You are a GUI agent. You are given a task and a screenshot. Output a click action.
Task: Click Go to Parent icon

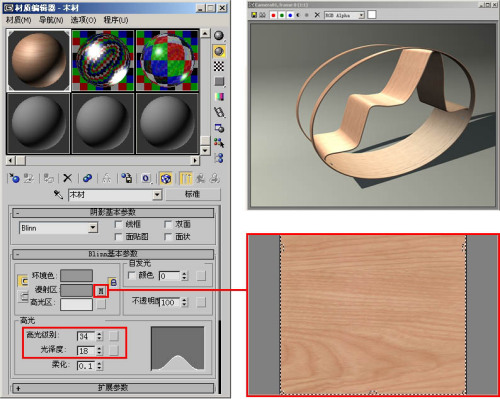coord(200,178)
